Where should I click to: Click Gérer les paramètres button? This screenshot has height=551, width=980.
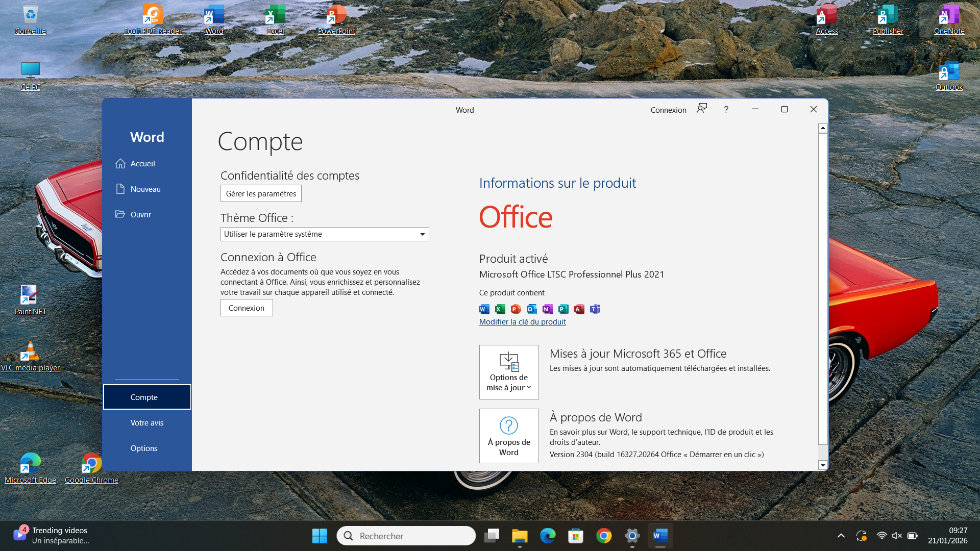tap(261, 193)
